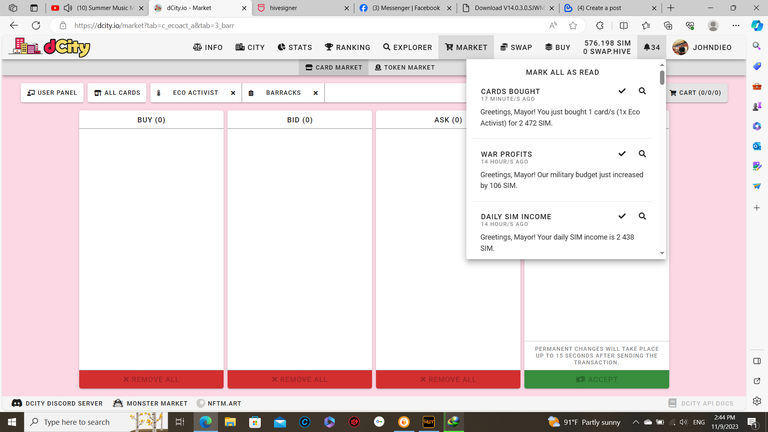Open the DCITY API DOCS link

coord(701,404)
